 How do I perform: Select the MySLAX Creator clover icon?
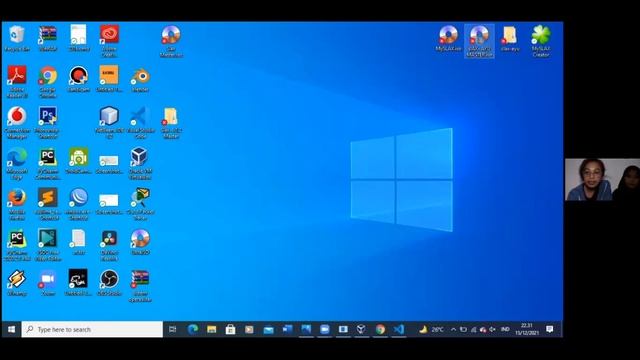pyautogui.click(x=541, y=40)
